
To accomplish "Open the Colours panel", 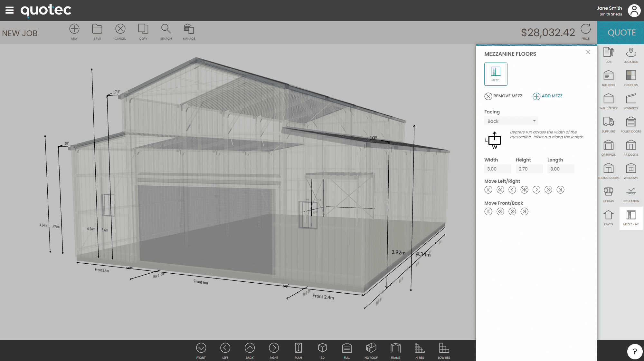I will [x=630, y=77].
